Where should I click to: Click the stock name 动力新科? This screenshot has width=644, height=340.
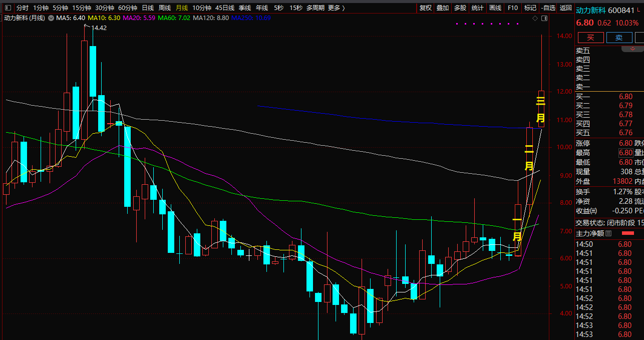(591, 10)
